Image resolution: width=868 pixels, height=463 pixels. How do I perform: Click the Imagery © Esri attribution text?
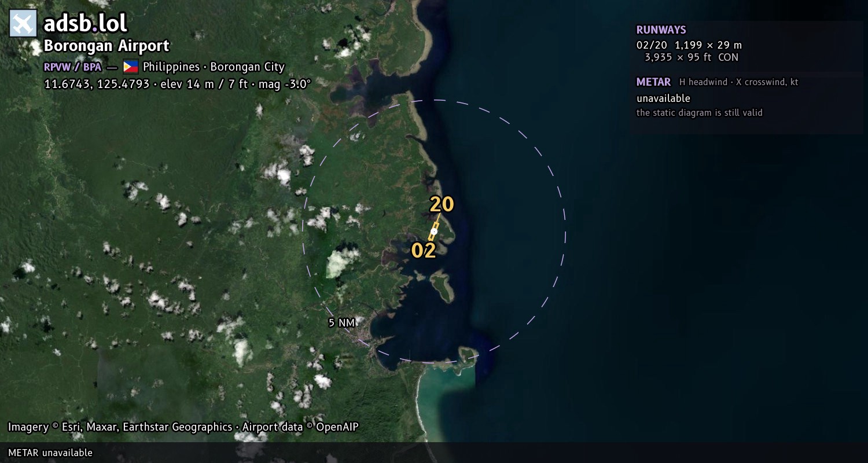click(183, 427)
